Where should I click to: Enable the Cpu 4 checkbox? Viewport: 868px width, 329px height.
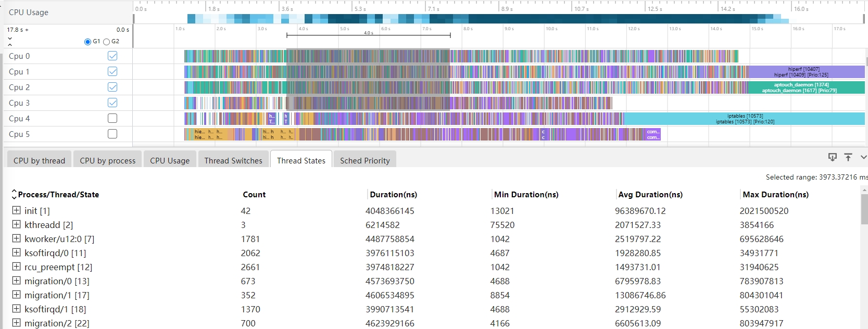click(x=112, y=118)
